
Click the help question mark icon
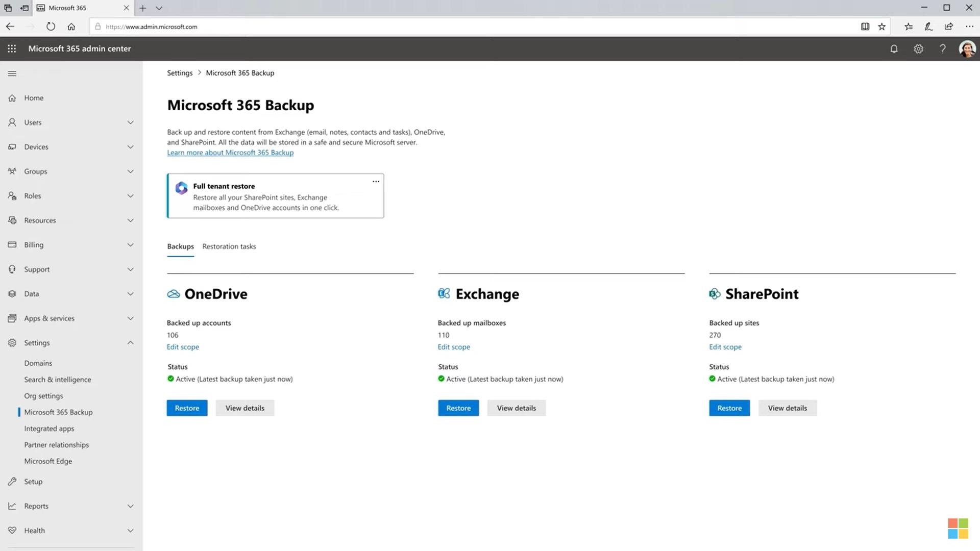[942, 49]
